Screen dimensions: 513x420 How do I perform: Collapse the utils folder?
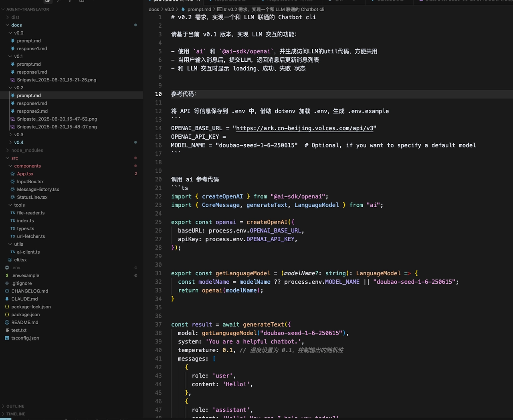click(10, 244)
